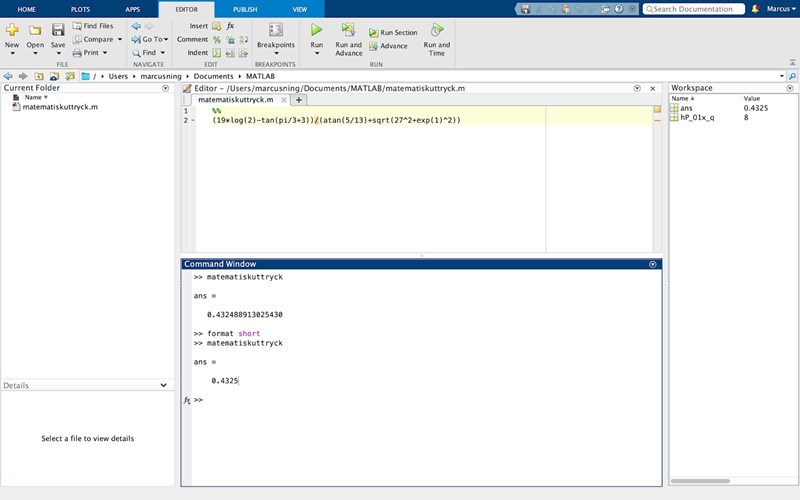Collapse the Details panel chevron
The width and height of the screenshot is (800, 500).
coord(164,385)
